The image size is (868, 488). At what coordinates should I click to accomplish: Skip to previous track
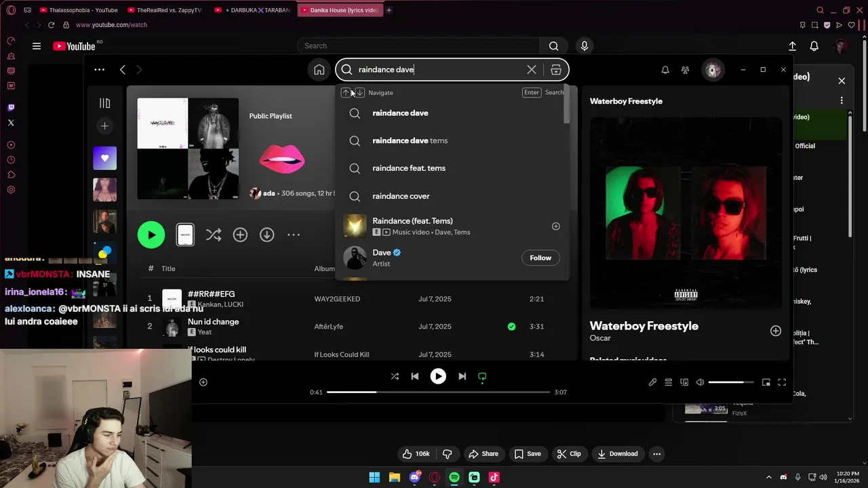point(415,376)
